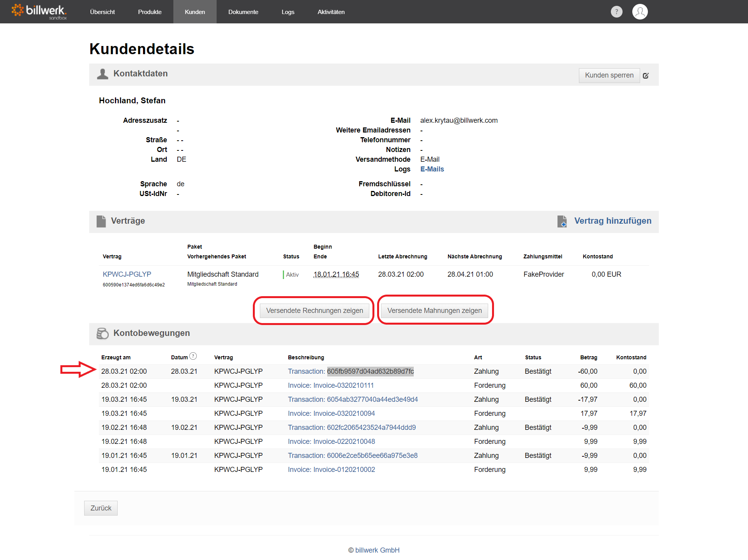Screen dimensions: 748x560
Task: Open Transaction 6006e2ce5b65ee66a975e3e8 link
Action: (x=353, y=456)
